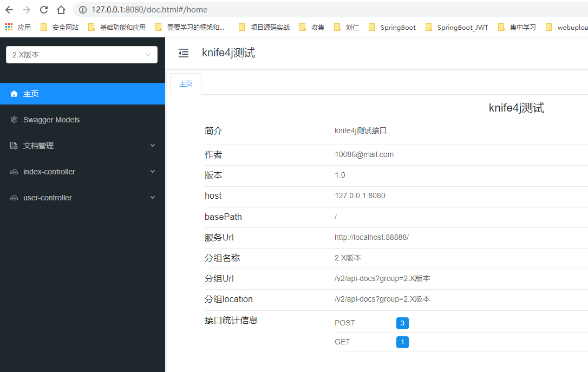The image size is (588, 372).
Task: Open the SpringBoot bookmark folder
Action: point(392,28)
